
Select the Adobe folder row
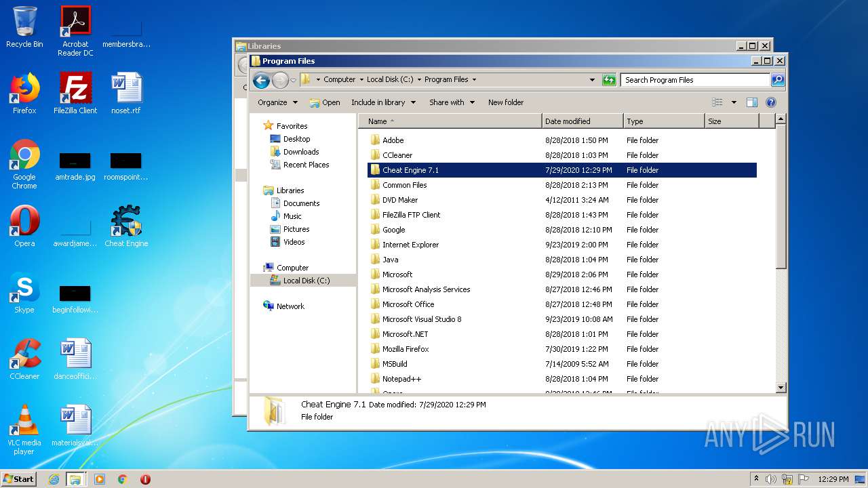tap(562, 140)
